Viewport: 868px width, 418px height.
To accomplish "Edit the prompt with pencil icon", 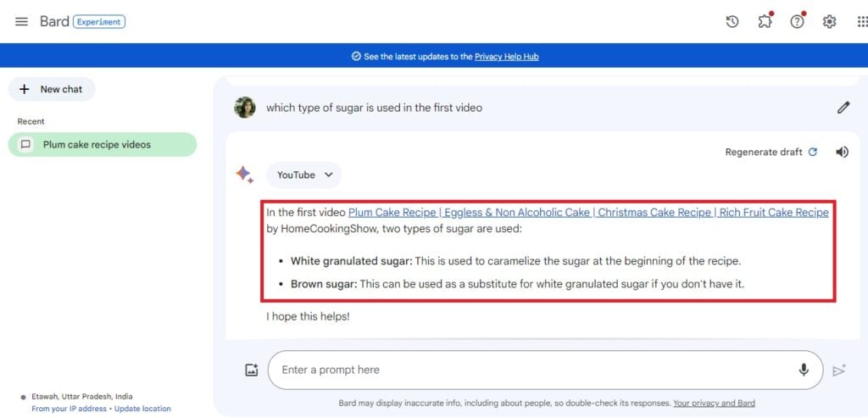I will tap(843, 108).
